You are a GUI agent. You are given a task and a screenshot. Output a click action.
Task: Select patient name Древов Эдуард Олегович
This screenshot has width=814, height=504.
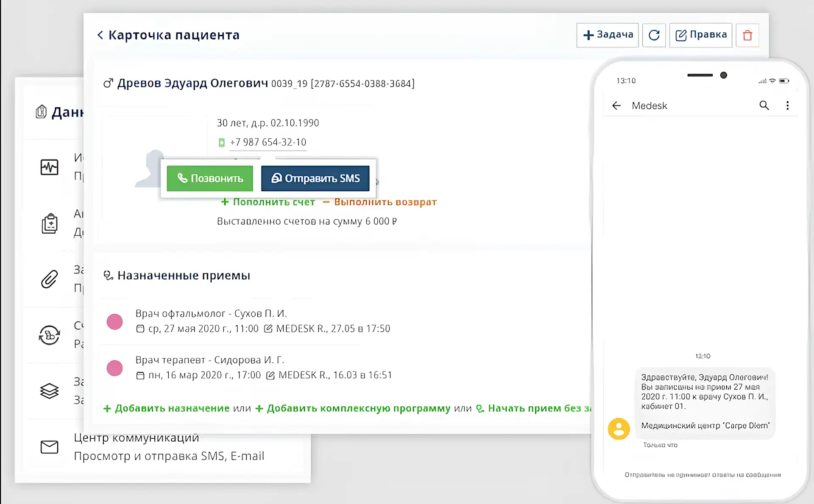click(x=192, y=83)
